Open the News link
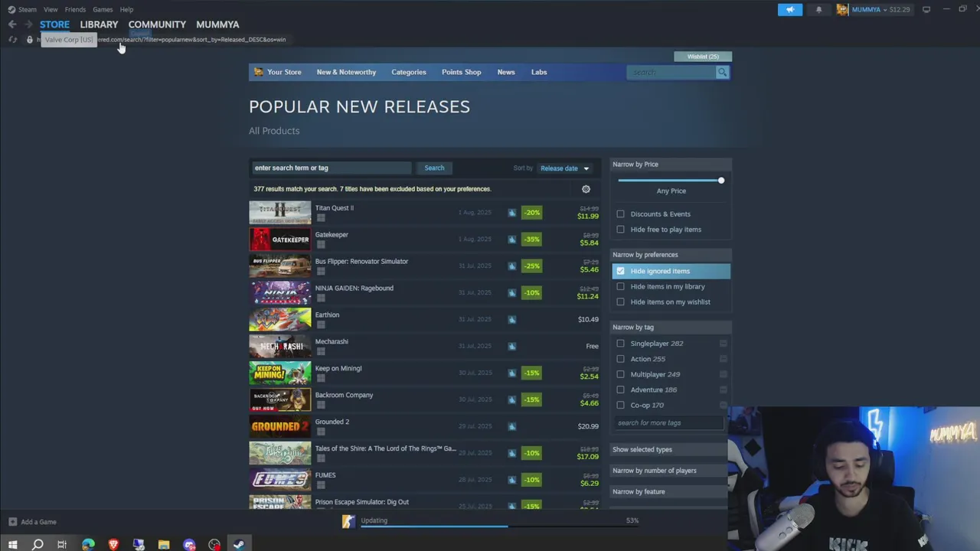Viewport: 980px width, 551px height. pyautogui.click(x=506, y=72)
